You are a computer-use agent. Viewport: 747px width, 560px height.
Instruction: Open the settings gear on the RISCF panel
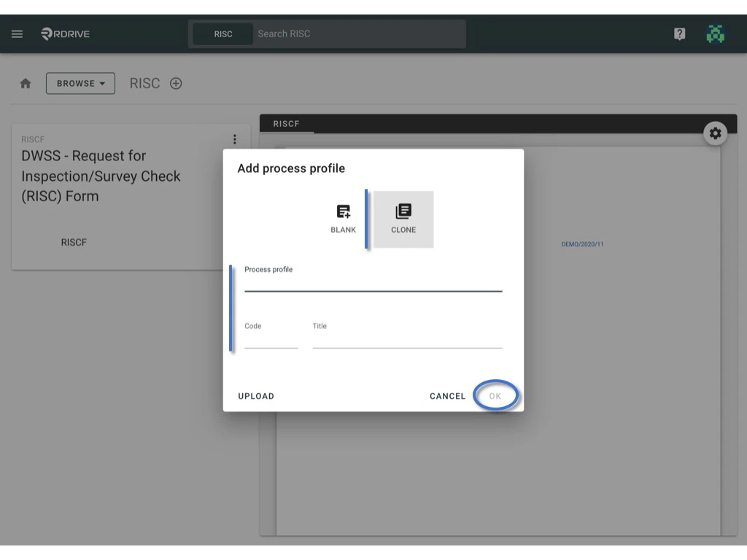click(716, 133)
